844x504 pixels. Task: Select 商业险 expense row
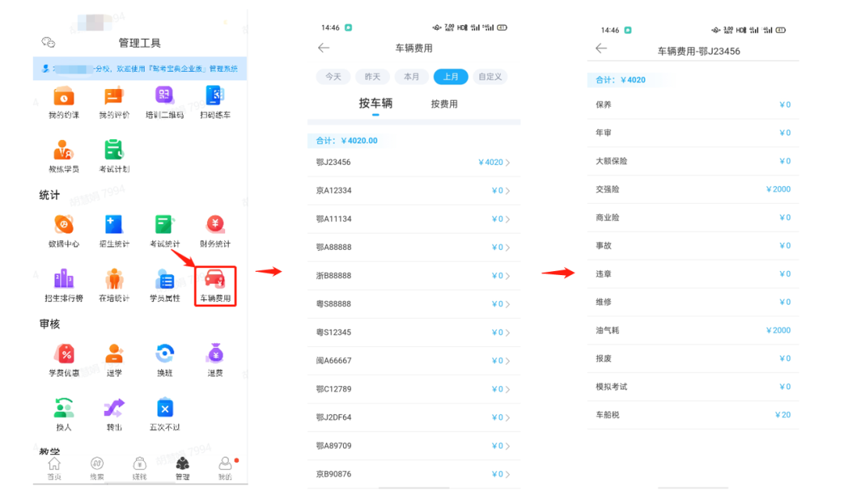(693, 217)
